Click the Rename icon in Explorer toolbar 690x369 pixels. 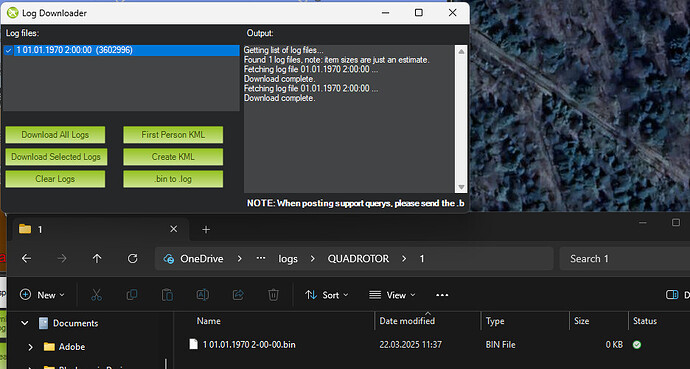pyautogui.click(x=202, y=295)
